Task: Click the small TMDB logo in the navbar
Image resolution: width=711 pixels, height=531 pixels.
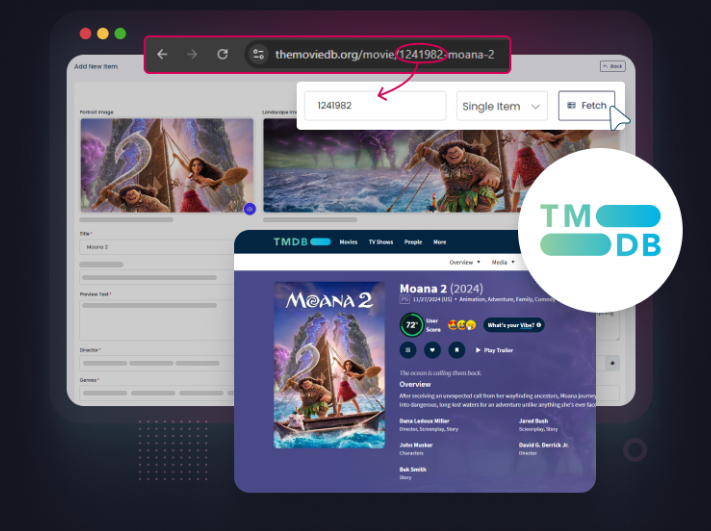Action: click(x=302, y=242)
